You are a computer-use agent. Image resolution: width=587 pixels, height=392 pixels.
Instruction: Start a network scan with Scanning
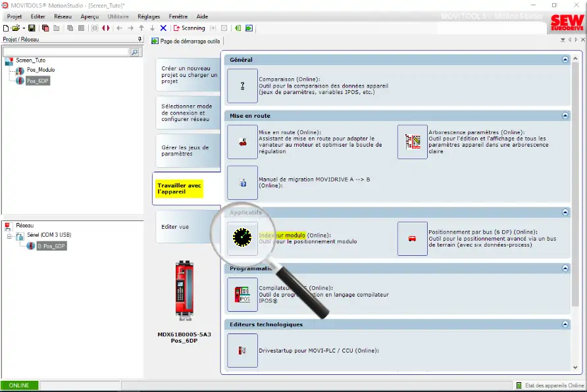tap(189, 28)
